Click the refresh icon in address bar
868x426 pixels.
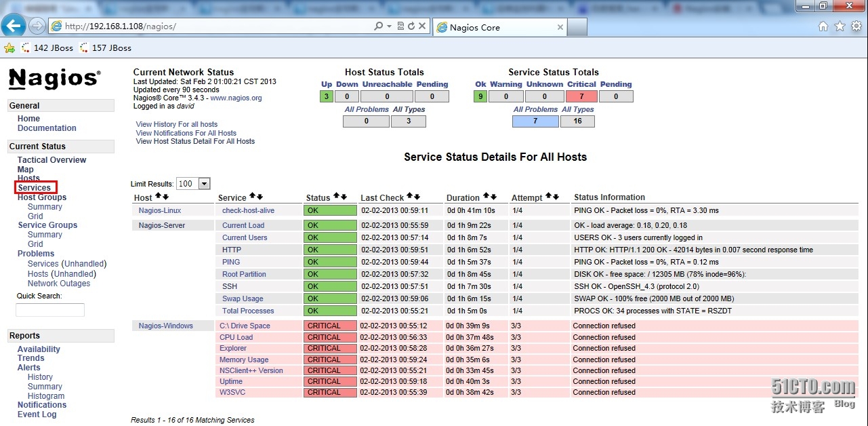(x=411, y=26)
